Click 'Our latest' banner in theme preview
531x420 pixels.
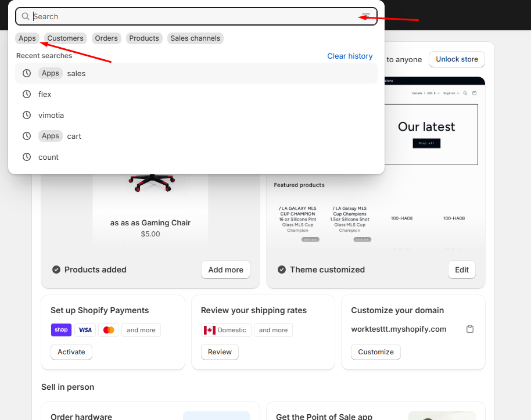click(x=426, y=127)
